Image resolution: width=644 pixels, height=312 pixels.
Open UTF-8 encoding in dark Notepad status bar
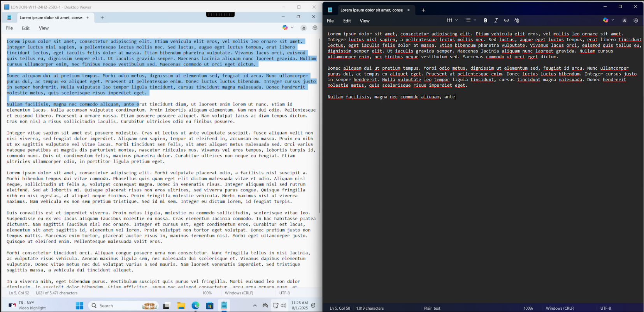click(605, 308)
